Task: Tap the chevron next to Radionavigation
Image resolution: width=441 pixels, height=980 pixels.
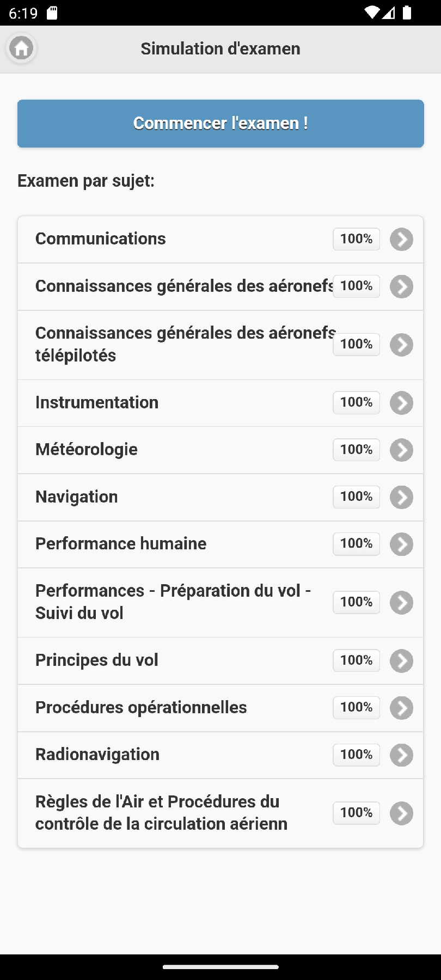Action: 401,755
